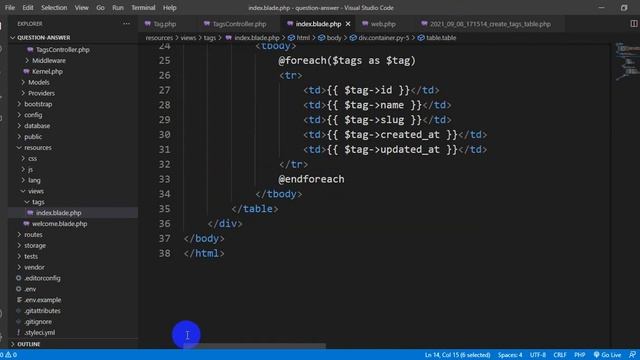This screenshot has height=360, width=640.
Task: Expand the Providers folder
Action: coord(41,93)
